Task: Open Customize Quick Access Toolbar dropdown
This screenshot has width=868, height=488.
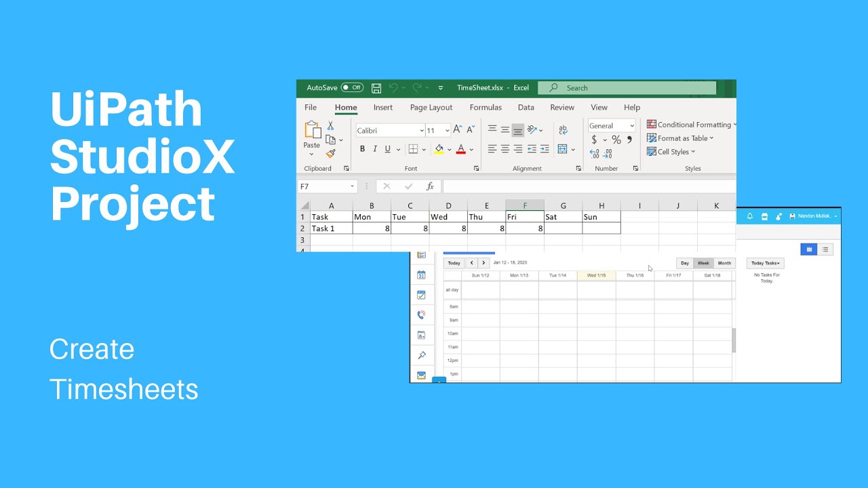Action: point(441,88)
